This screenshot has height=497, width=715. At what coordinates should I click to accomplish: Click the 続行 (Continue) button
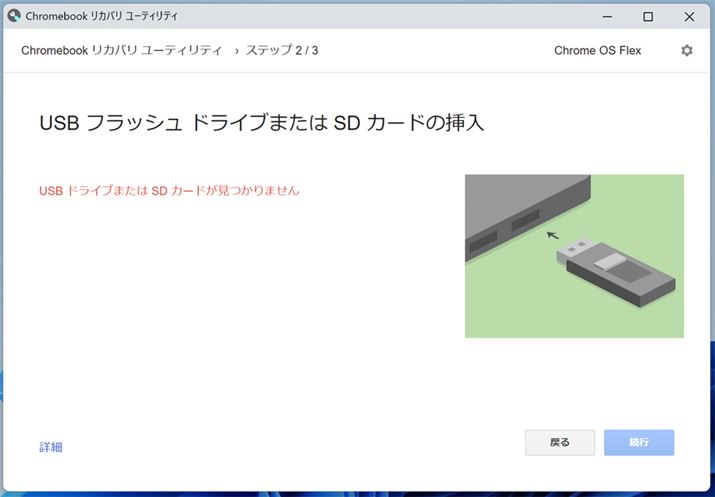[639, 442]
